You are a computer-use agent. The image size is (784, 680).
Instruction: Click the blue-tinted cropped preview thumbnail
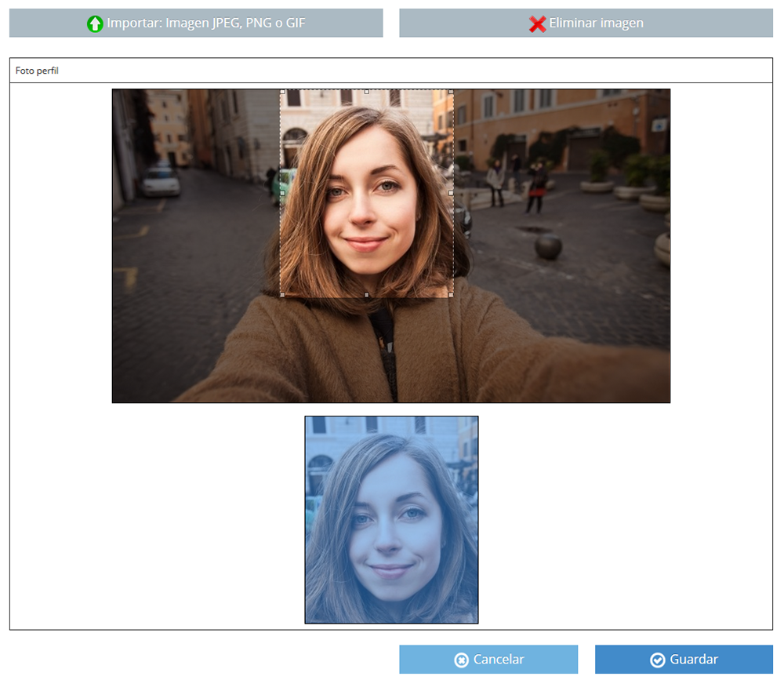[x=391, y=520]
